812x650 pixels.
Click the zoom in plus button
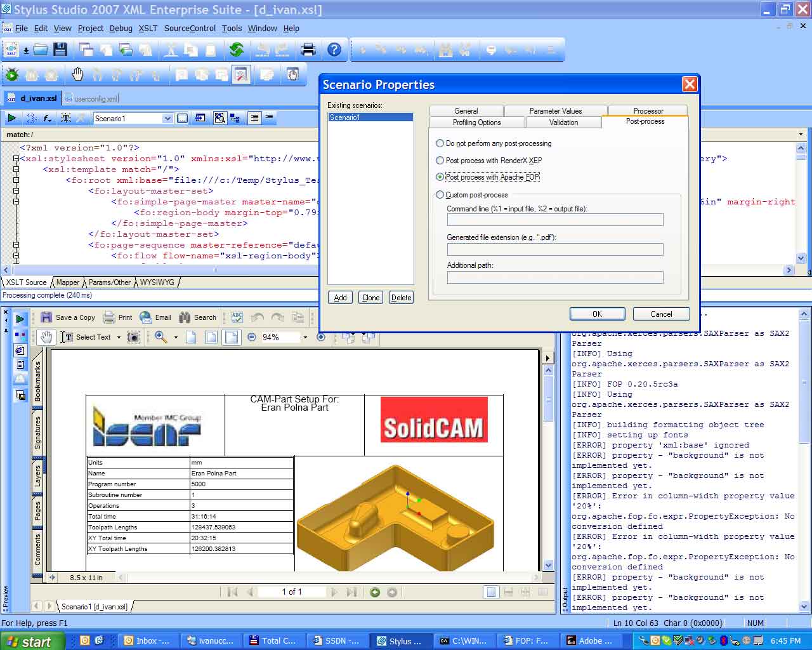pyautogui.click(x=321, y=337)
